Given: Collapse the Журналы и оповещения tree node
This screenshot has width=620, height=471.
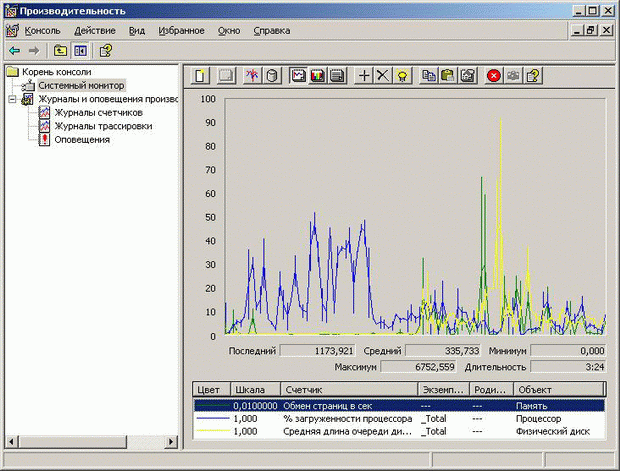Looking at the screenshot, I should point(12,99).
